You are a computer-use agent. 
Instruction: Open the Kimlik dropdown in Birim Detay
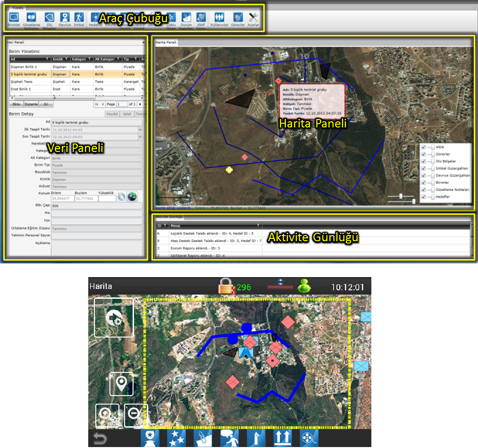[x=97, y=179]
